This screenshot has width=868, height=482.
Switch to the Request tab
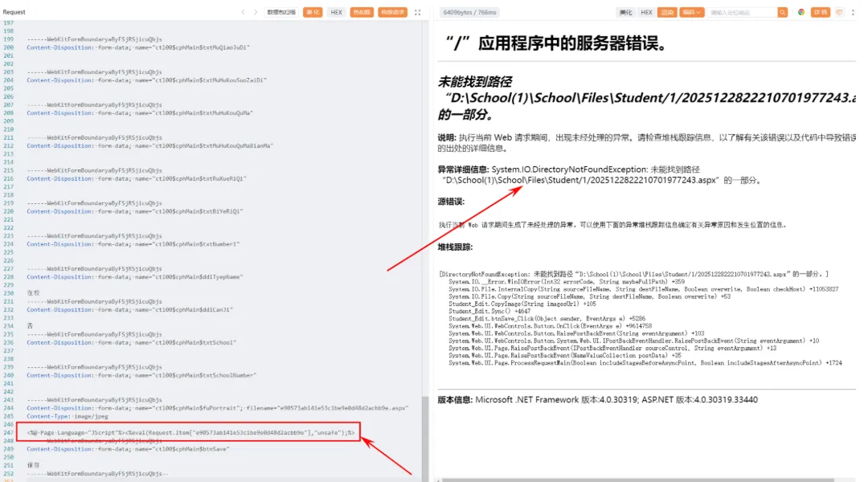pyautogui.click(x=13, y=12)
